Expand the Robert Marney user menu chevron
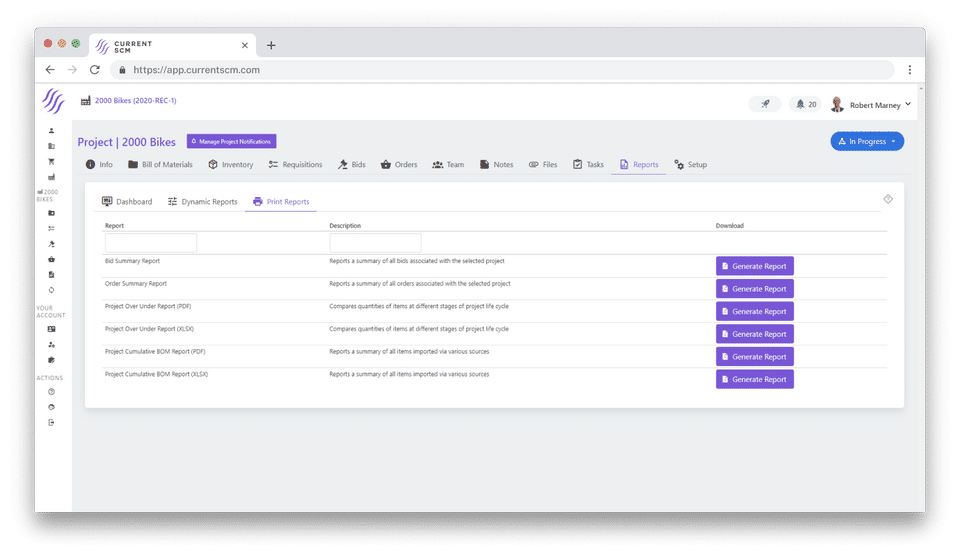Screen dimensions: 960x554 pyautogui.click(x=908, y=105)
